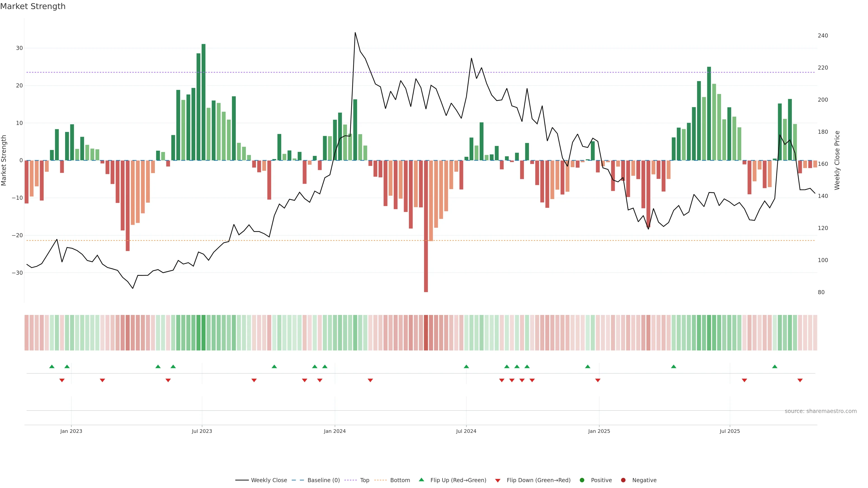Click the red Flip Down triangle legend icon
This screenshot has width=868, height=488.
click(497, 481)
